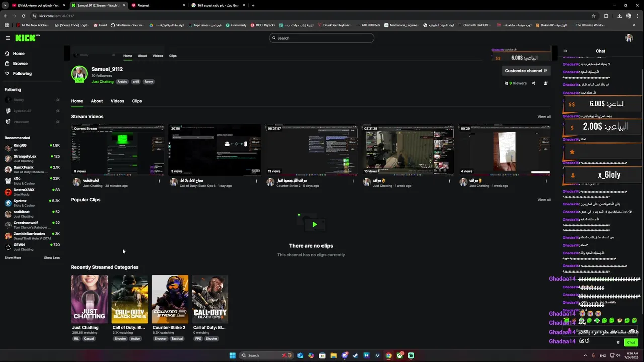The width and height of the screenshot is (644, 362).
Task: Open the 06:37:57 video thumbnail
Action: [311, 150]
